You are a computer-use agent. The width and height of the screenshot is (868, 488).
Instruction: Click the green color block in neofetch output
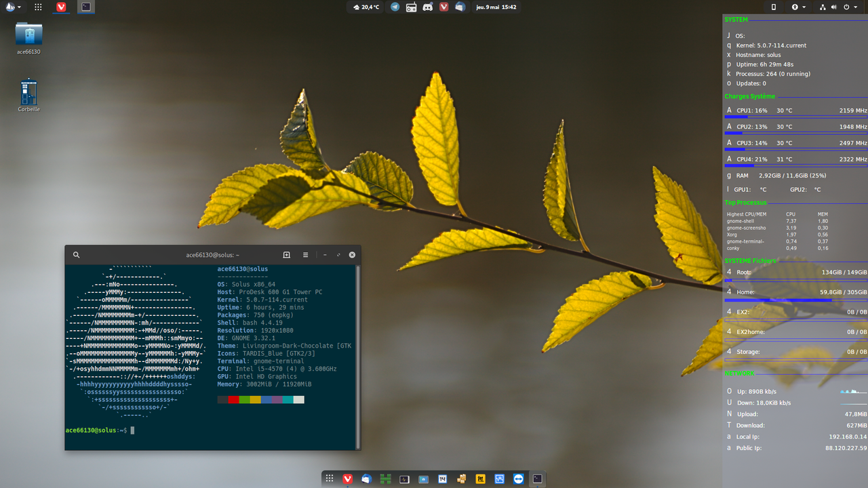click(x=245, y=400)
